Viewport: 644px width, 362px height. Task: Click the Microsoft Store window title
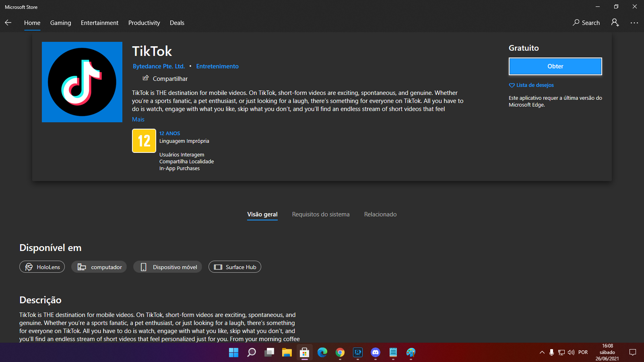click(x=21, y=7)
